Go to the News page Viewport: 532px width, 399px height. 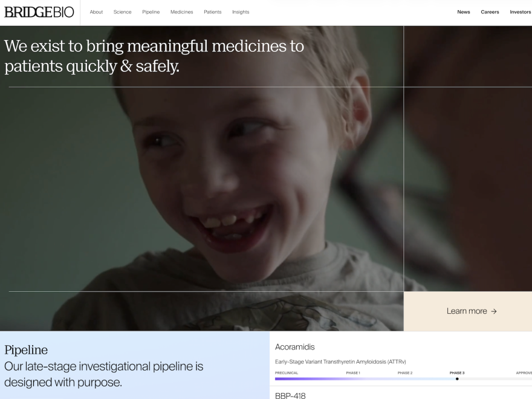coord(464,12)
